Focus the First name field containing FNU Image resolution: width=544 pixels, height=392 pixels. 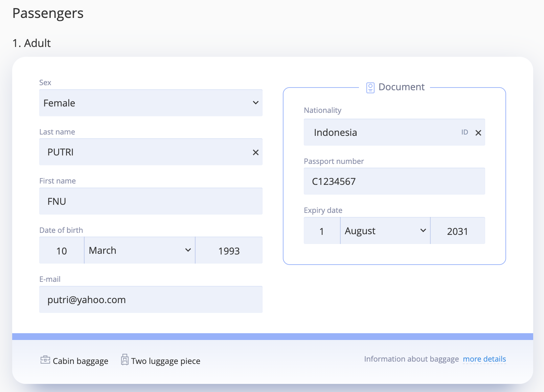[x=151, y=201]
